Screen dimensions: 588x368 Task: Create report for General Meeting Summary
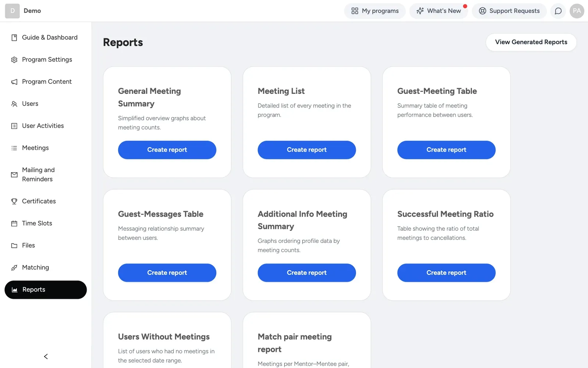tap(167, 150)
